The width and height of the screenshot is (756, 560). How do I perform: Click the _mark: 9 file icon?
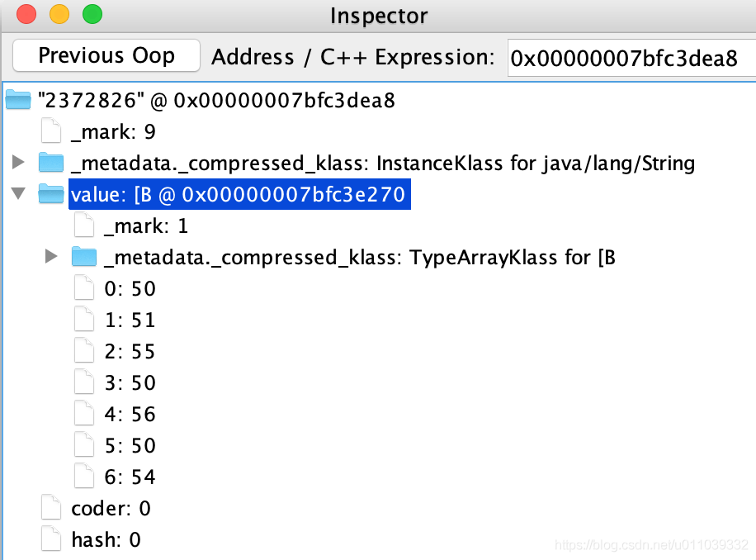pyautogui.click(x=51, y=131)
